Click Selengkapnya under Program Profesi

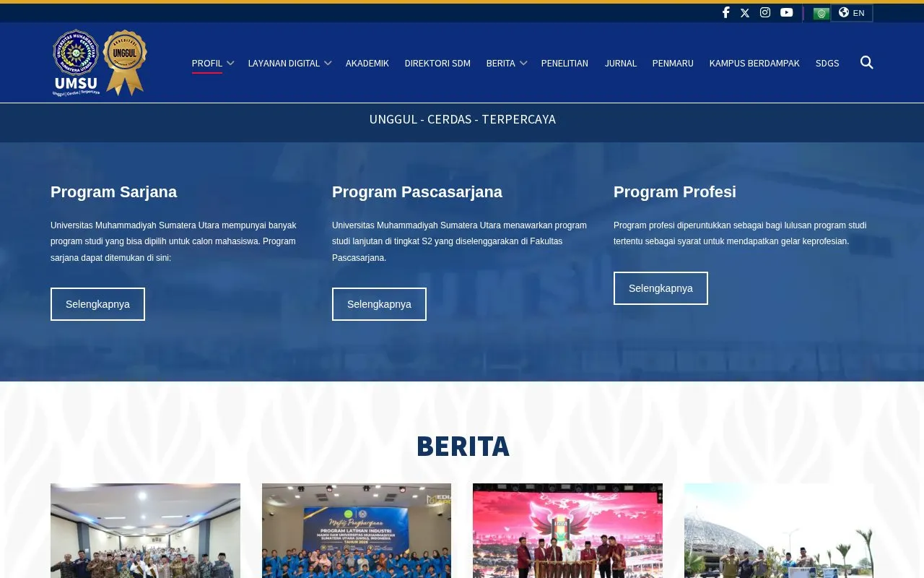(x=661, y=288)
